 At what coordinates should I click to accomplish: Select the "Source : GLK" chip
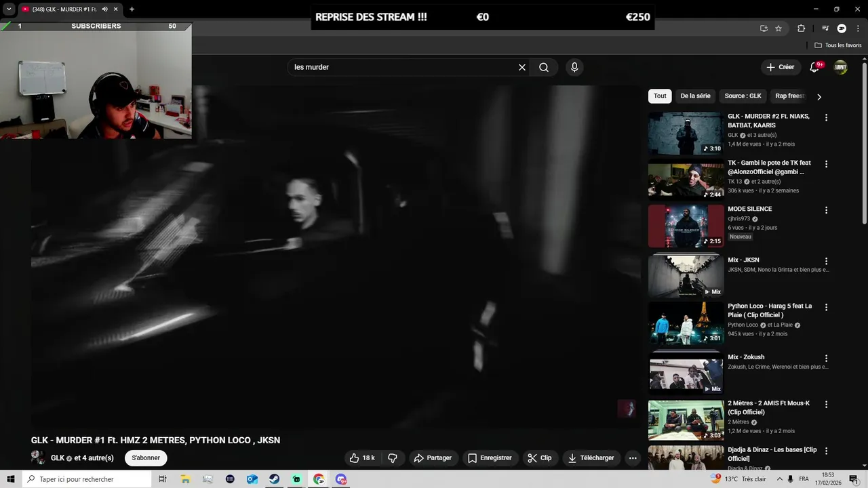pyautogui.click(x=743, y=96)
